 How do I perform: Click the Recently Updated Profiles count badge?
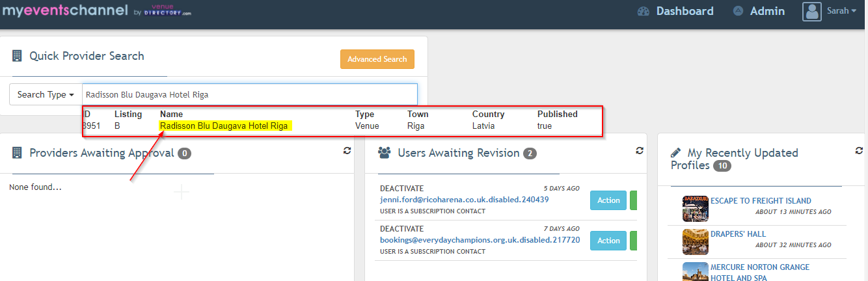coord(722,166)
